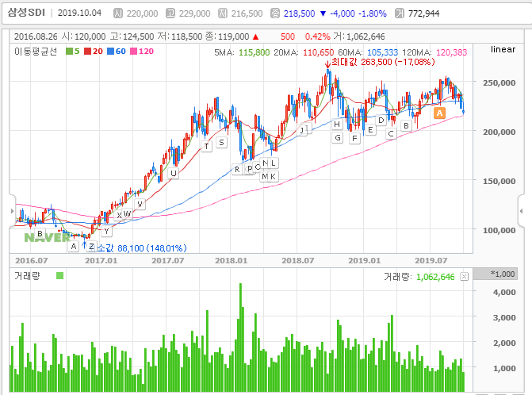Click the 120MA value 120,383
Viewport: 532px width, 395px height.
click(452, 52)
